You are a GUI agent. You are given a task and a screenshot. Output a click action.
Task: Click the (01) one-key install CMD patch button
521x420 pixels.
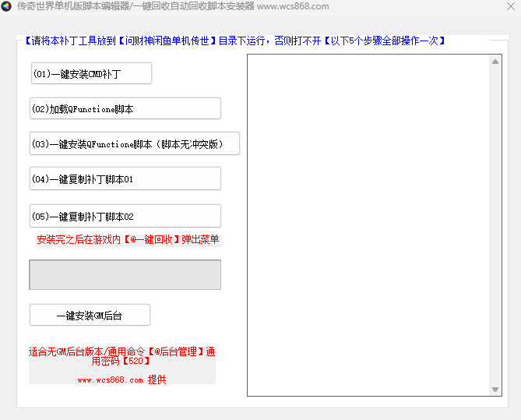[x=91, y=73]
